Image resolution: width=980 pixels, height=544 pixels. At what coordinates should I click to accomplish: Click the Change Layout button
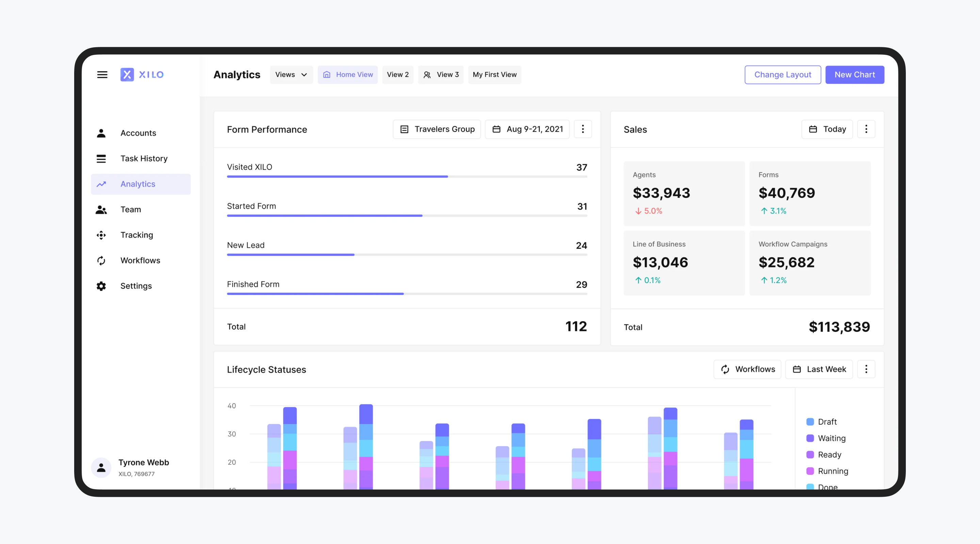[x=783, y=74]
